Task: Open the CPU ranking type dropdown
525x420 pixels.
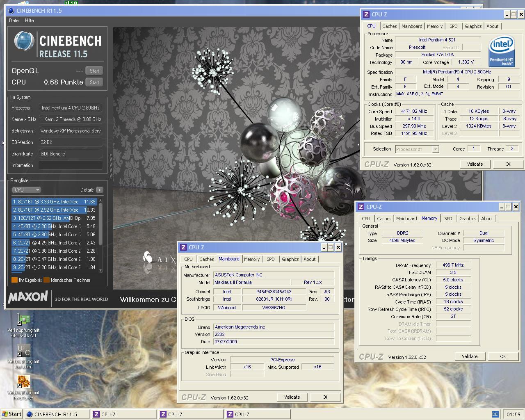Action: (x=26, y=190)
